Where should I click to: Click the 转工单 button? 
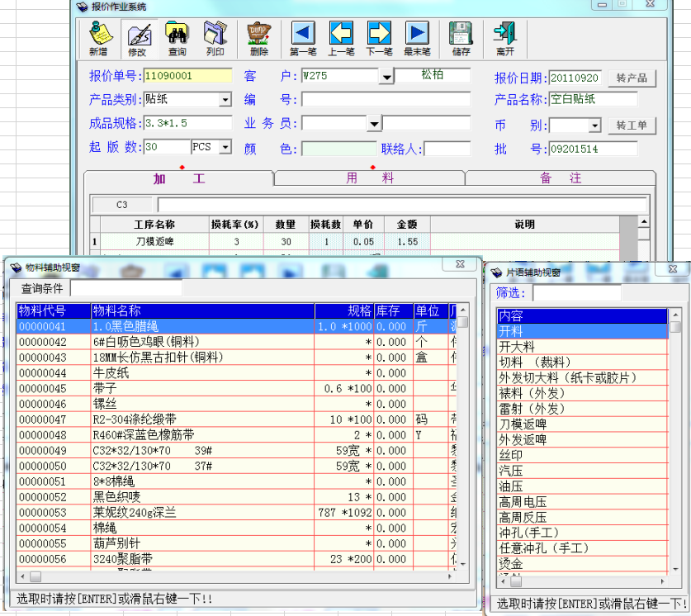point(632,126)
